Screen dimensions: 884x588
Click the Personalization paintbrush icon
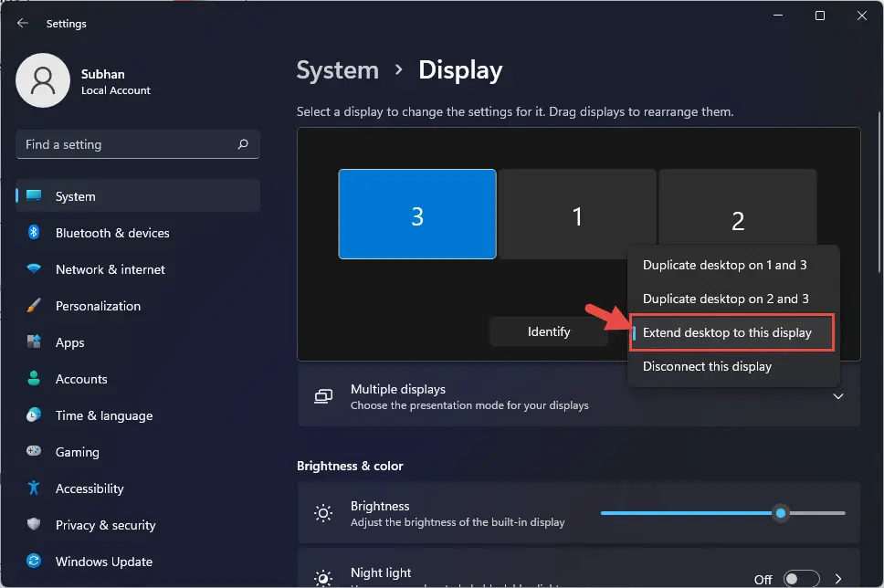[34, 306]
